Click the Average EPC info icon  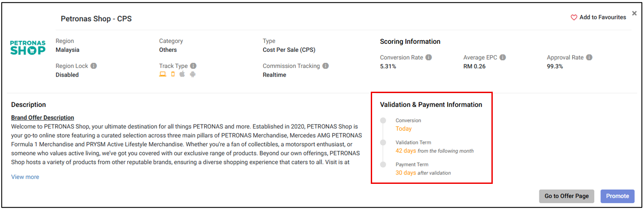503,58
